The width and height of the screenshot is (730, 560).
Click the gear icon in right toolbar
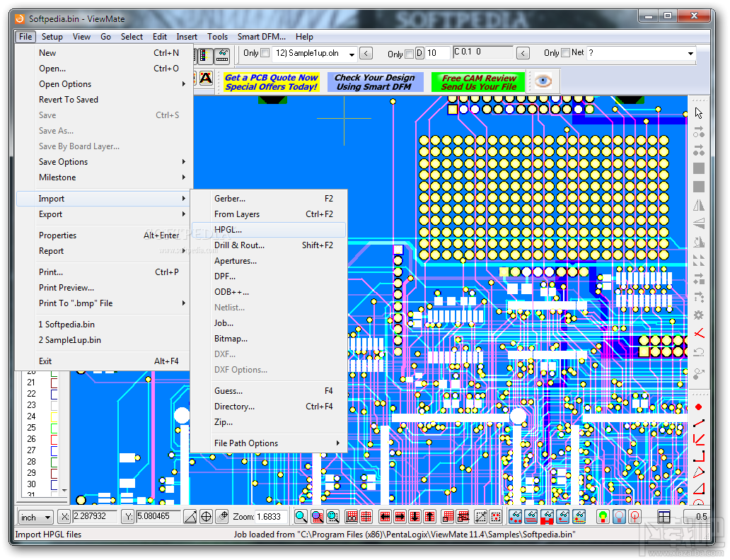pos(698,315)
